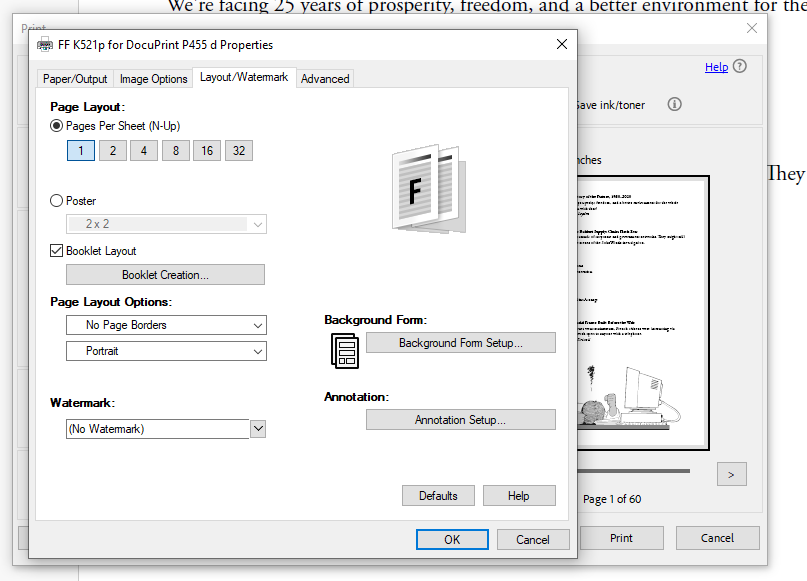Click the Help link in Print dialog

coord(716,67)
